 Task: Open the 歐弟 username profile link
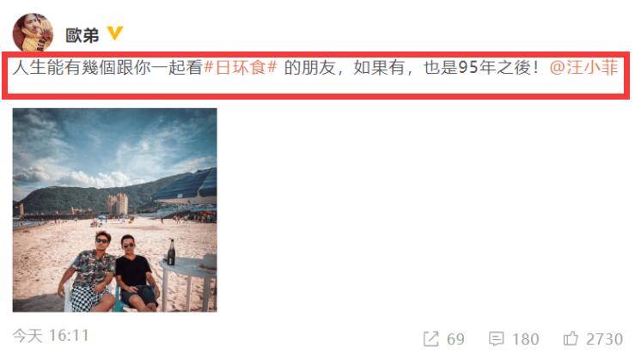(x=82, y=35)
